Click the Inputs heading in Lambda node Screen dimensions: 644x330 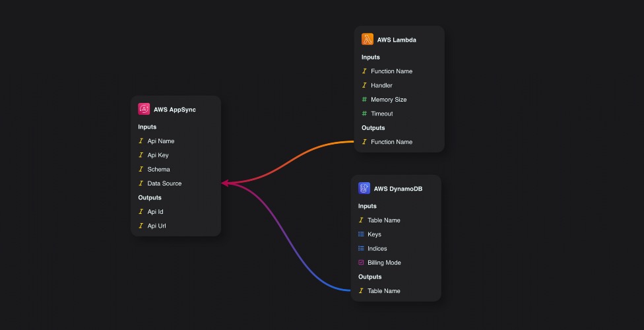(x=370, y=57)
